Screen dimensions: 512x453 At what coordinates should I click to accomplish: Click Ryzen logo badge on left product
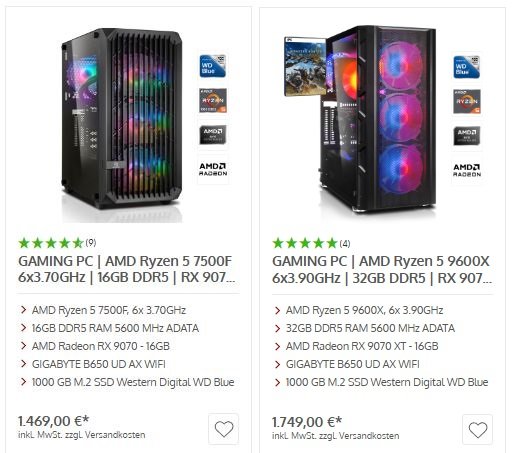213,100
